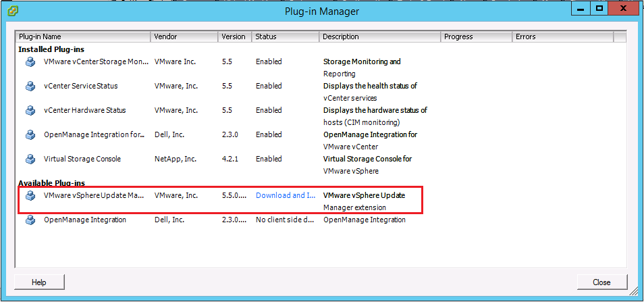Sort by the Plug-in Name column header
This screenshot has height=302, width=644.
(x=82, y=36)
